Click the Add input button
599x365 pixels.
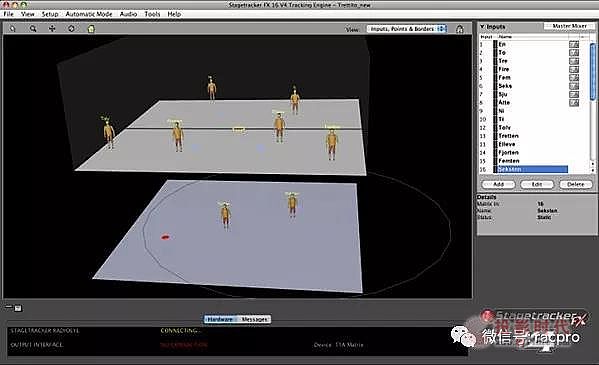[x=498, y=184]
